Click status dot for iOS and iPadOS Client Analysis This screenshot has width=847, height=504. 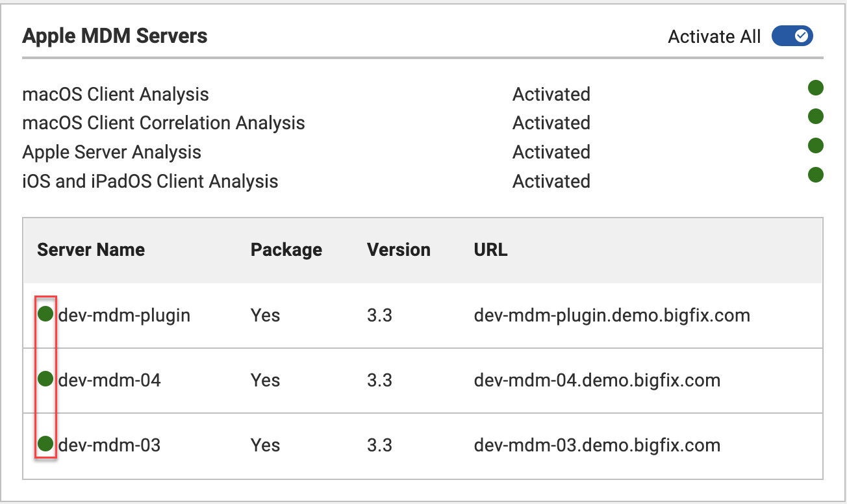coord(815,175)
